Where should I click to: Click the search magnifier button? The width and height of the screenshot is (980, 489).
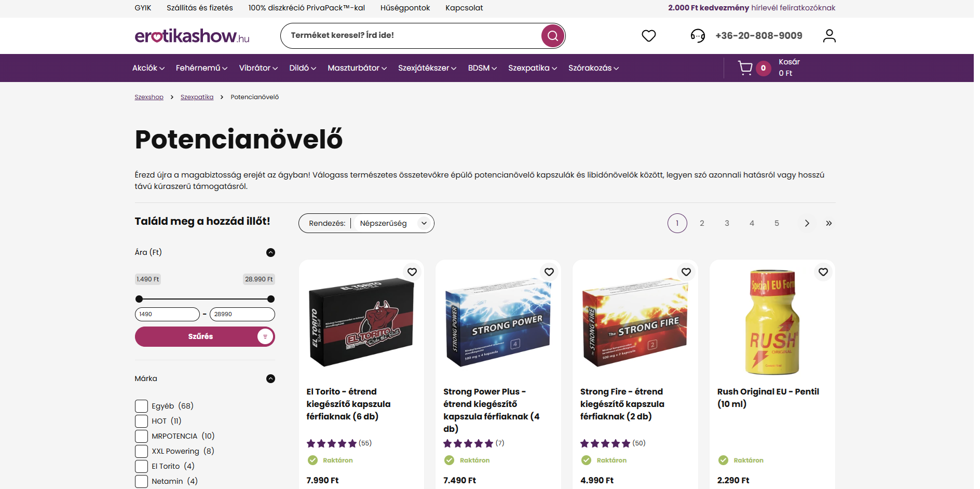tap(552, 36)
